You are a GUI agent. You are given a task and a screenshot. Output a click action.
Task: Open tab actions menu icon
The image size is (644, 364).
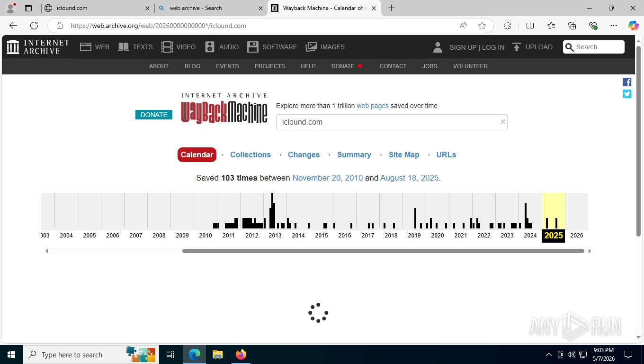point(28,8)
